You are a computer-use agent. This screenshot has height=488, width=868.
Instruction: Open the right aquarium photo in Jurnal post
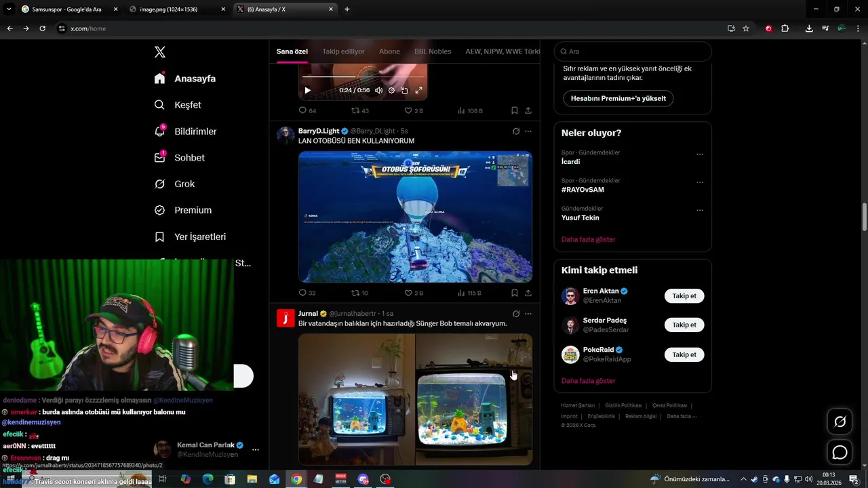click(474, 400)
